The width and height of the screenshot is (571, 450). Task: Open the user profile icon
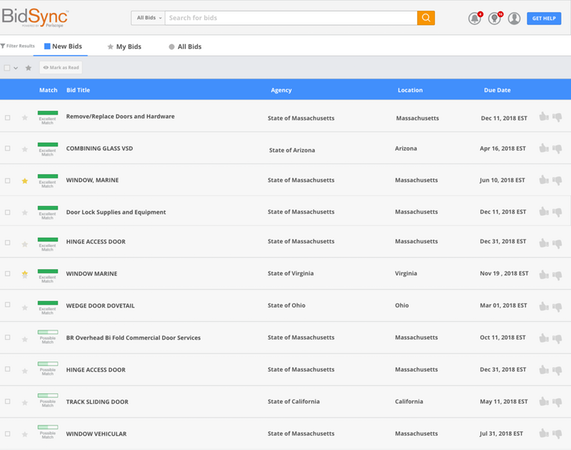point(514,18)
